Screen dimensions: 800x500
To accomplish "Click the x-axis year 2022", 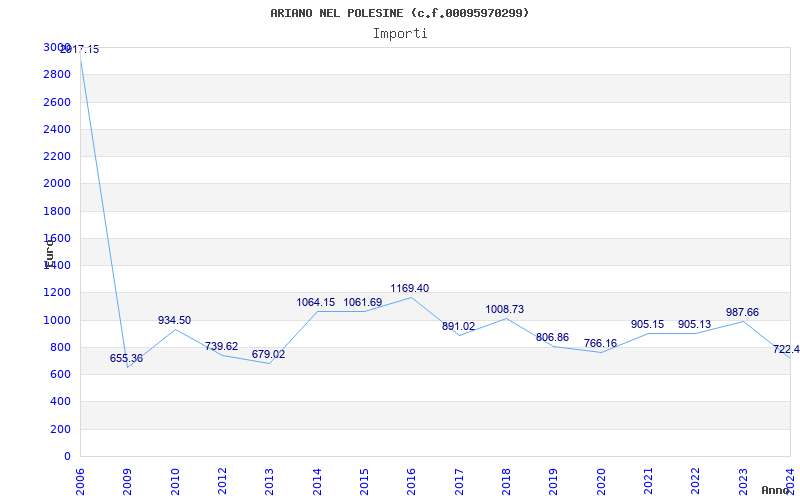I will click(696, 481).
